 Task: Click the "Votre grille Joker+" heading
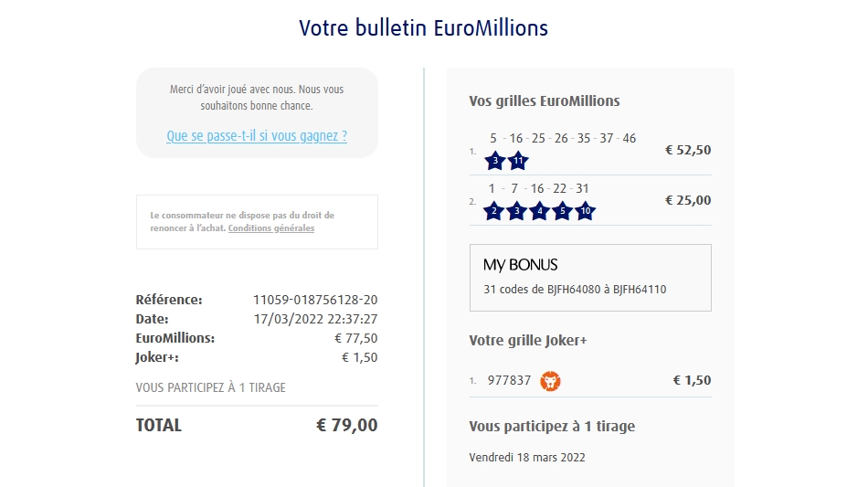pos(528,341)
